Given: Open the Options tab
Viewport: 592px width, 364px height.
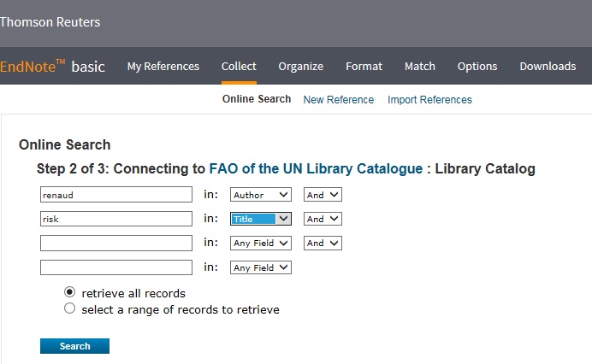Looking at the screenshot, I should (x=477, y=67).
